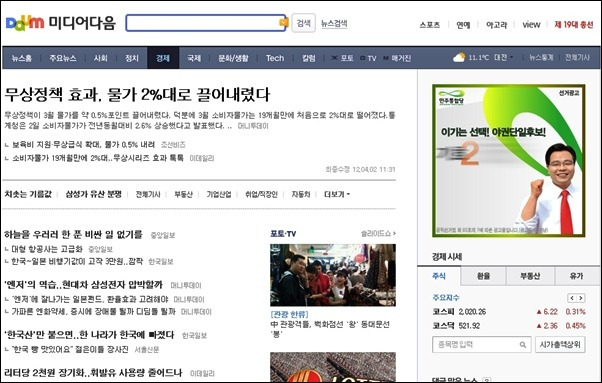Go to 연예 section
602x383 pixels.
(463, 25)
